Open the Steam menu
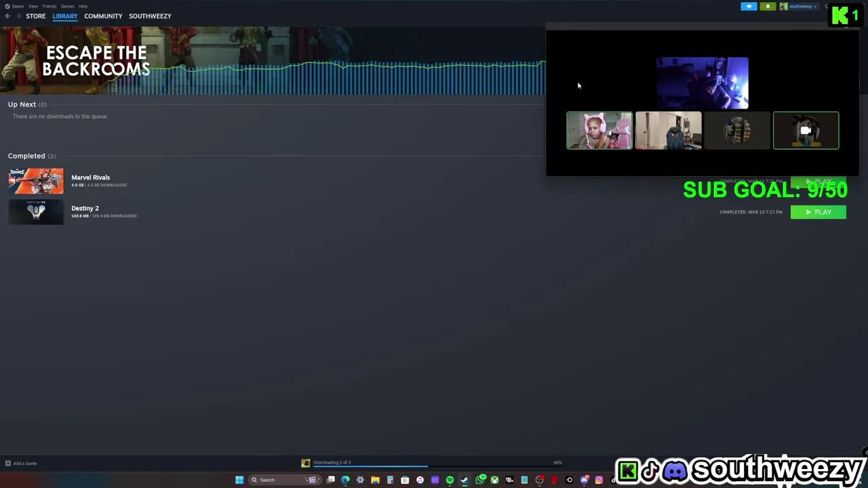The width and height of the screenshot is (868, 488). tap(14, 6)
